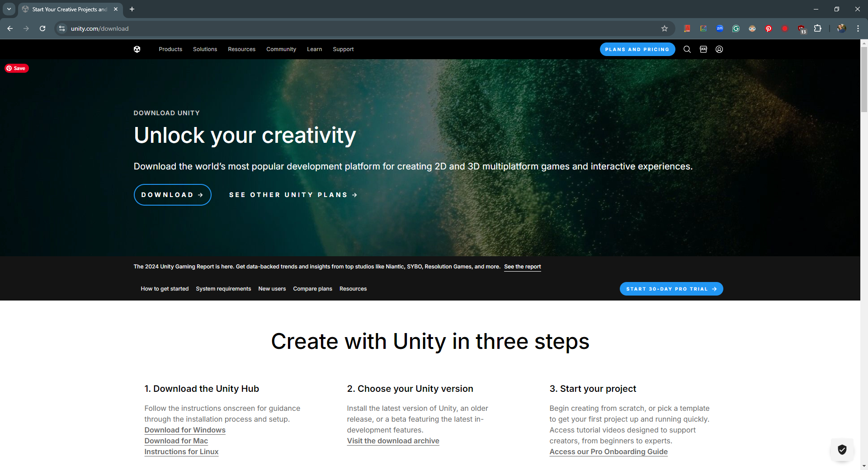Viewport: 868px width, 470px height.
Task: Open the red record-circle extension
Action: pos(785,28)
